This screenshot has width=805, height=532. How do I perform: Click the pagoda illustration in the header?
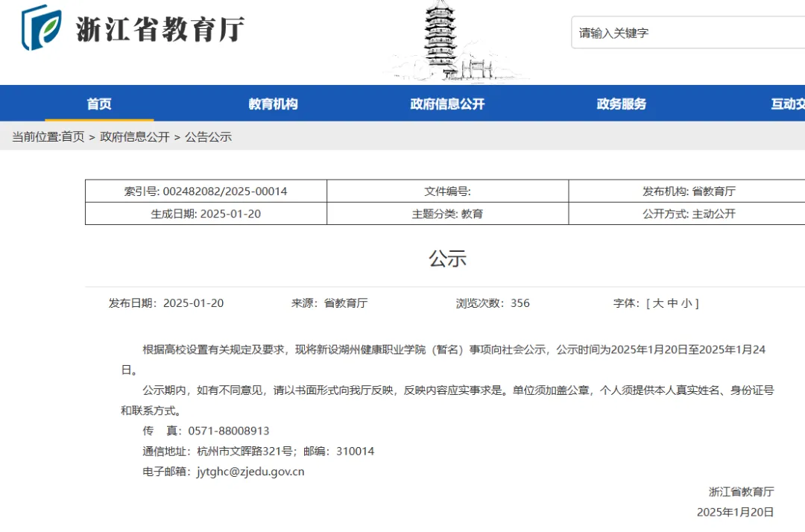tap(452, 41)
